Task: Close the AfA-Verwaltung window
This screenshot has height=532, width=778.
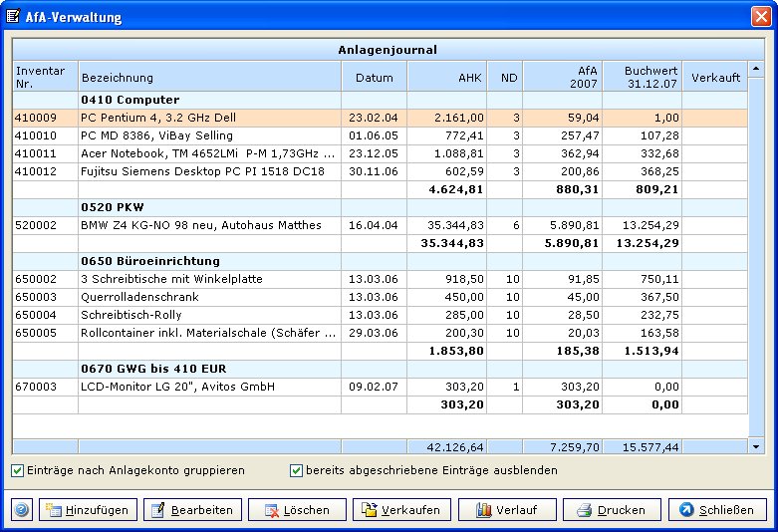Action: 760,17
